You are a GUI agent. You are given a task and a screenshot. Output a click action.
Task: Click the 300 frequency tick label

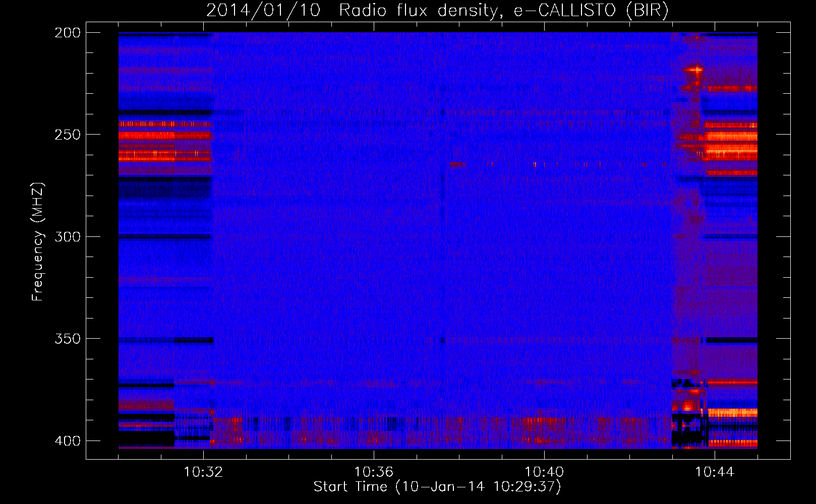[x=68, y=236]
